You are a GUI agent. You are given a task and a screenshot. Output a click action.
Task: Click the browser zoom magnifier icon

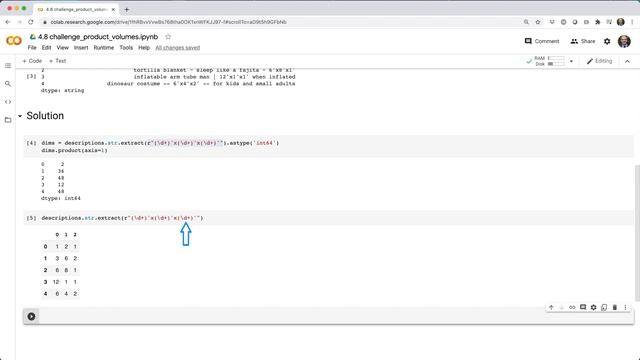(x=526, y=22)
